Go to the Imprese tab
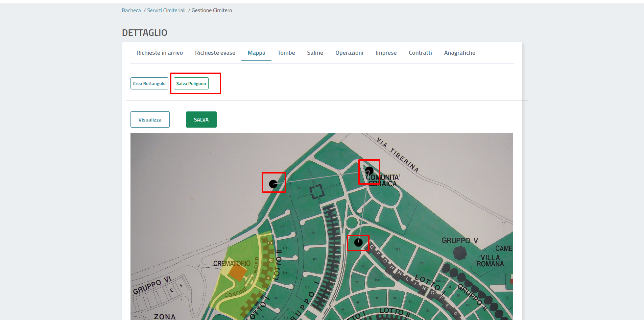The height and width of the screenshot is (320, 644). click(386, 53)
